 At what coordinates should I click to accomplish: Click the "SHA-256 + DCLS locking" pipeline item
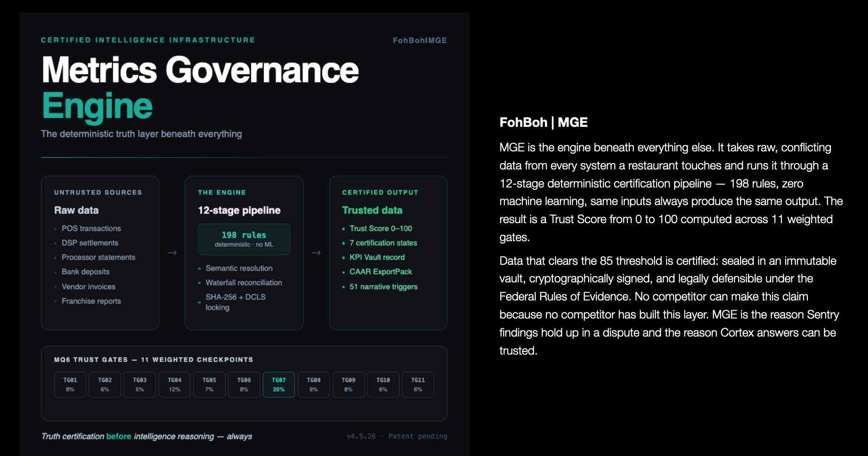point(235,302)
